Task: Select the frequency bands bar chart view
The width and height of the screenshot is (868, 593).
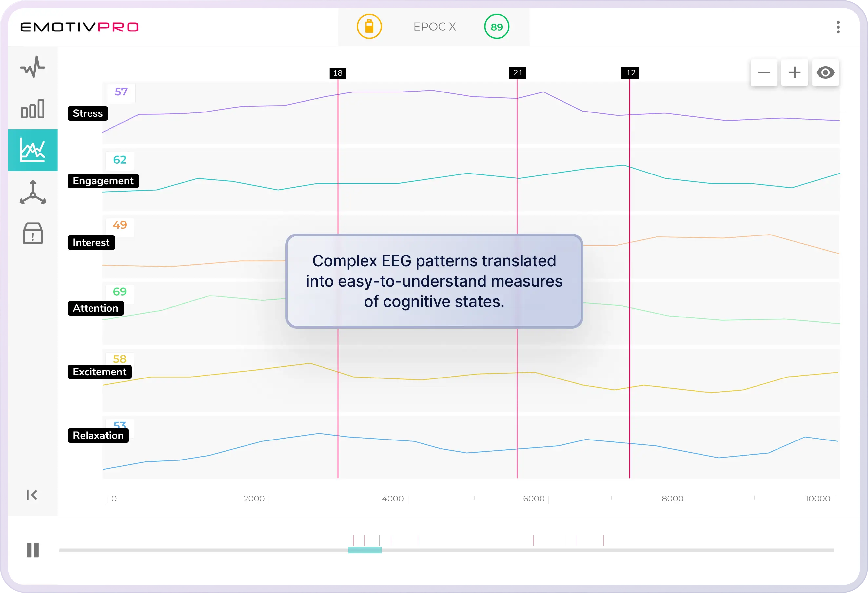Action: (32, 108)
